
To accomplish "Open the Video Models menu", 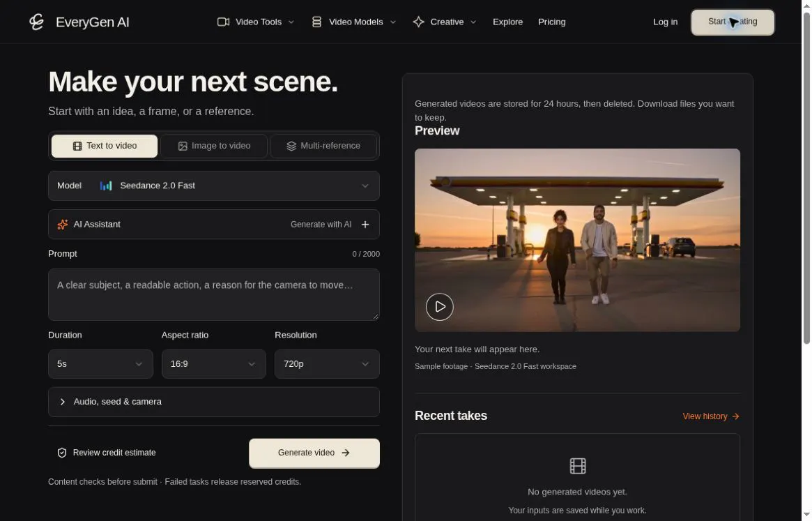I will coord(353,22).
